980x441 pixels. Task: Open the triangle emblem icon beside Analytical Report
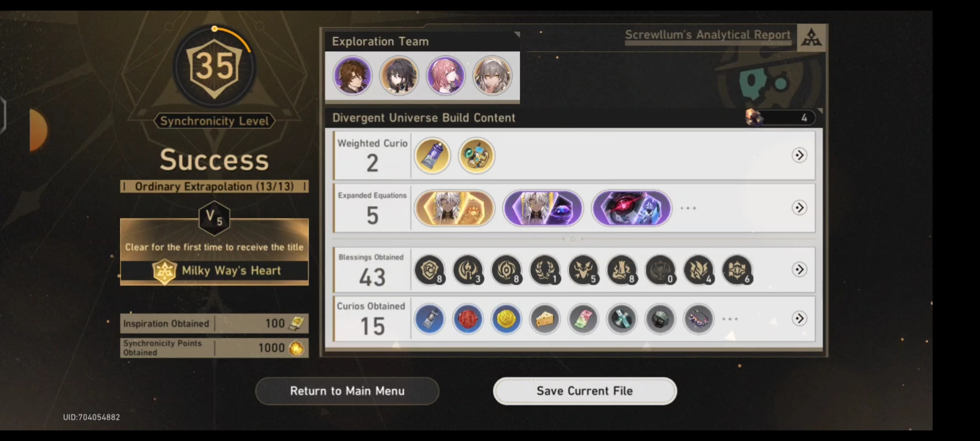click(x=811, y=38)
